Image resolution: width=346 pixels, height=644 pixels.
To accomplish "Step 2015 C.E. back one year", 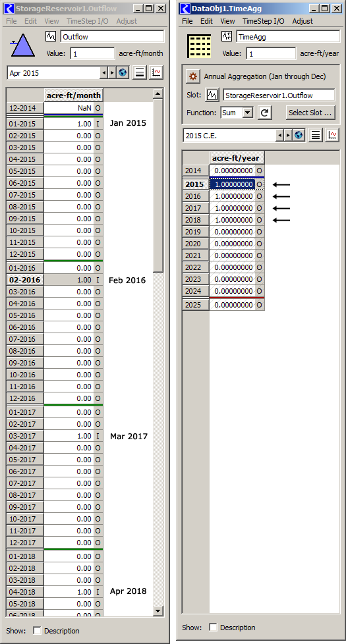I will click(x=280, y=135).
